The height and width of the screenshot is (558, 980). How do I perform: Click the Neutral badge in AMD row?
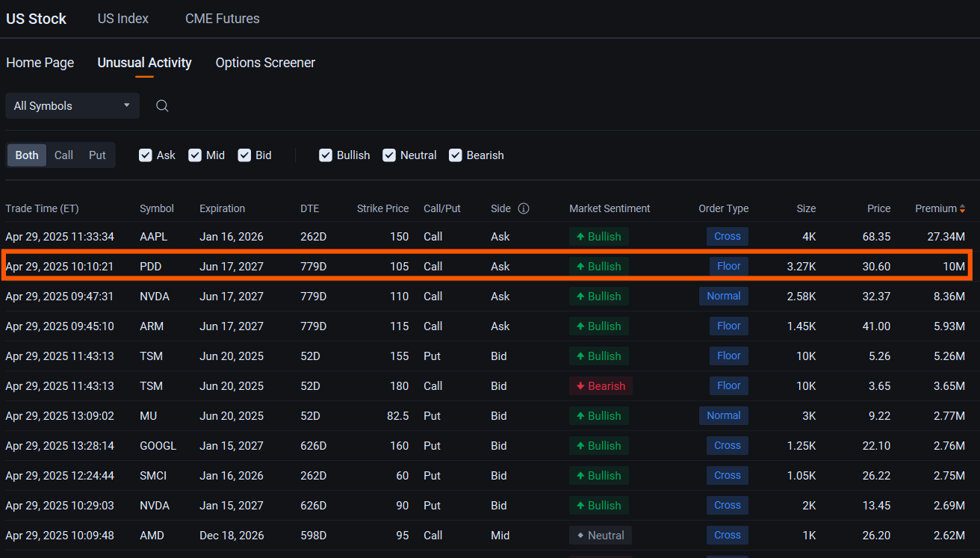pos(601,536)
